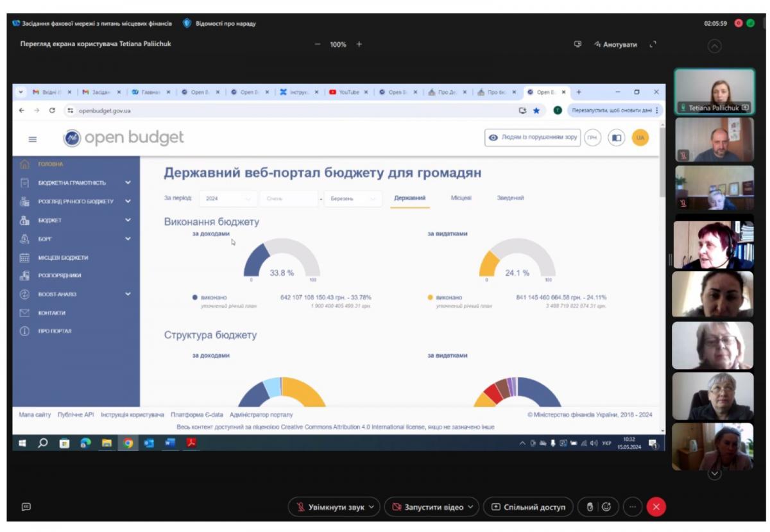
Task: Unmute with Увімкнути звук button
Action: (334, 507)
